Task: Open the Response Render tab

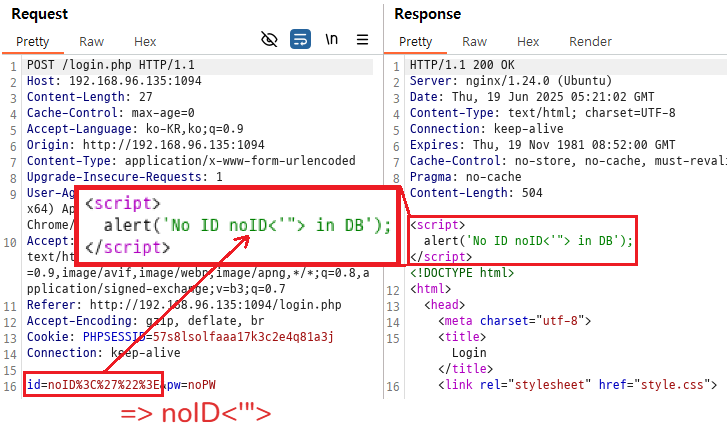Action: point(590,42)
